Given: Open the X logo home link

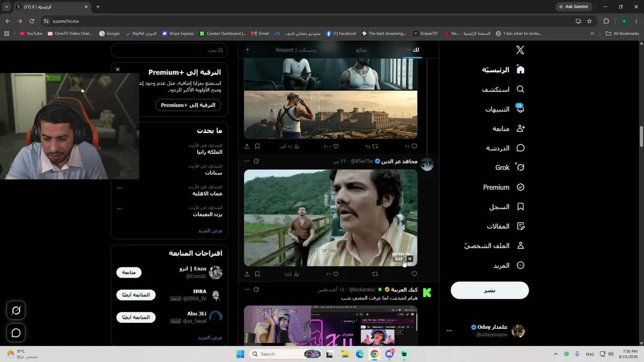Looking at the screenshot, I should [520, 50].
